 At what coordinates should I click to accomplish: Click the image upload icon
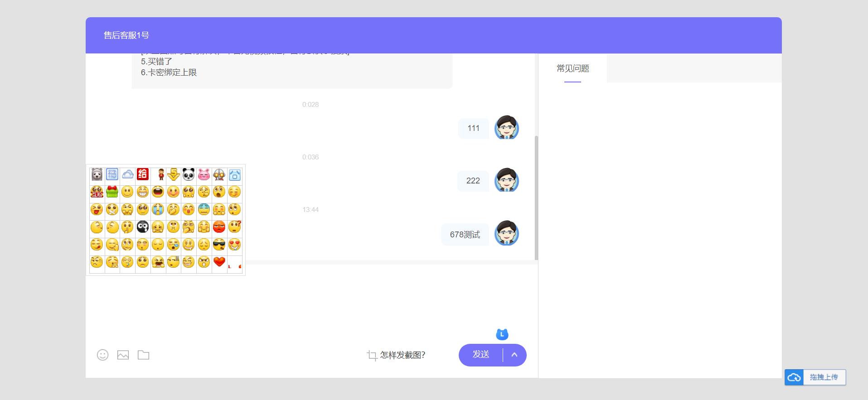pyautogui.click(x=123, y=355)
